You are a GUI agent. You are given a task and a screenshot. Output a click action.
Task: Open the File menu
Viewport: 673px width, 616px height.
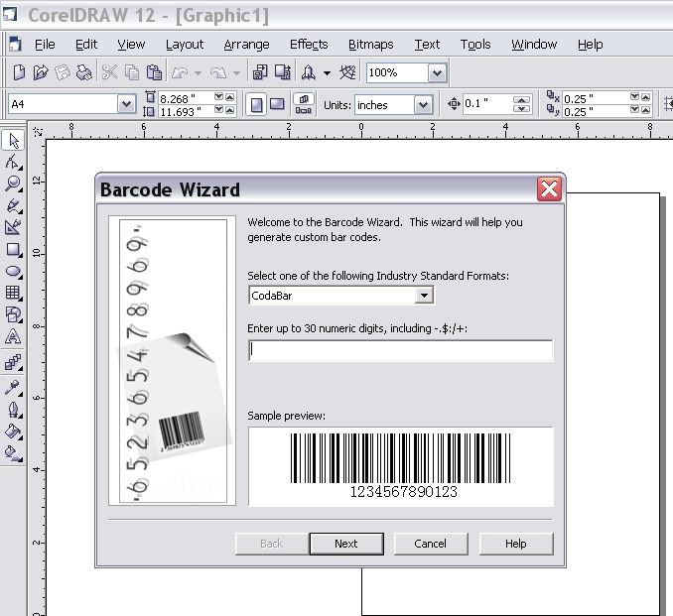tap(45, 45)
